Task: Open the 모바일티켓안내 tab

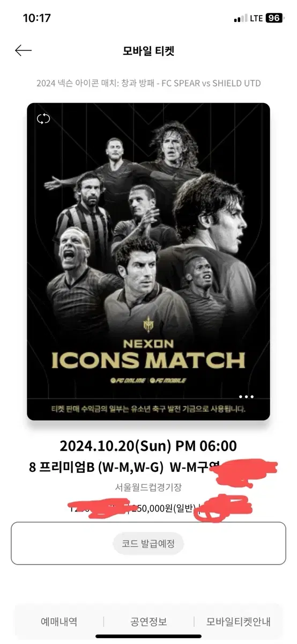Action: coord(239,622)
